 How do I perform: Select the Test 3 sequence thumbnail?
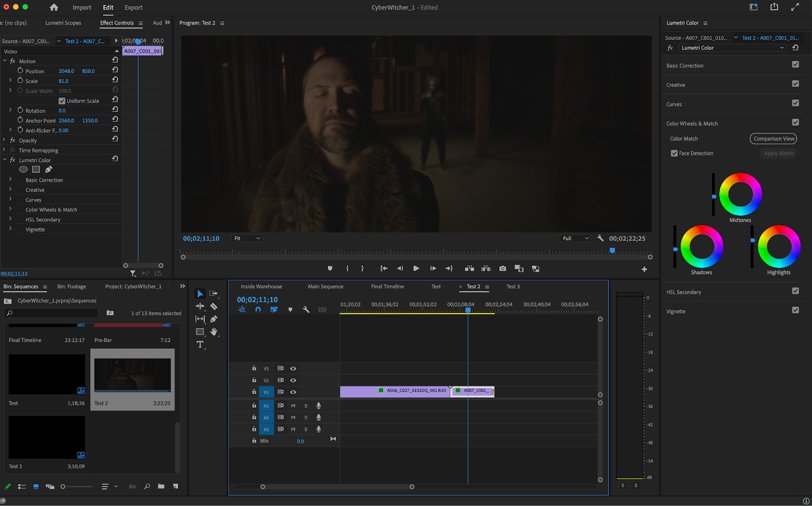47,437
